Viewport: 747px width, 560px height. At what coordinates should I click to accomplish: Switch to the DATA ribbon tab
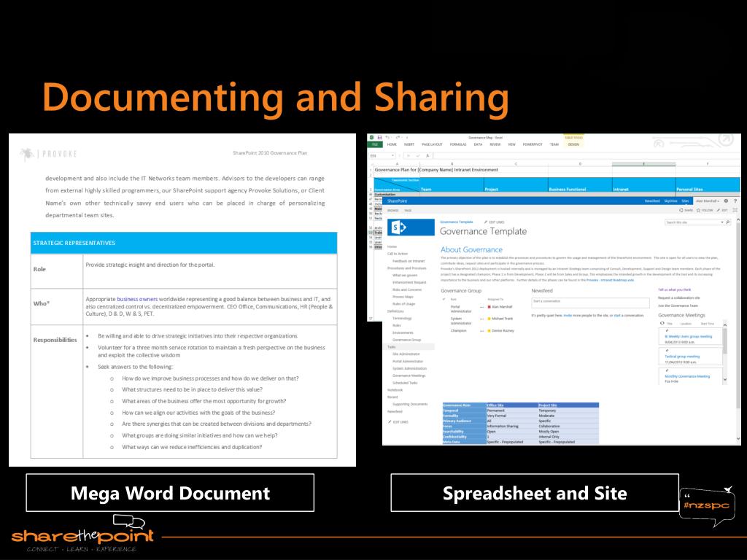pos(478,144)
